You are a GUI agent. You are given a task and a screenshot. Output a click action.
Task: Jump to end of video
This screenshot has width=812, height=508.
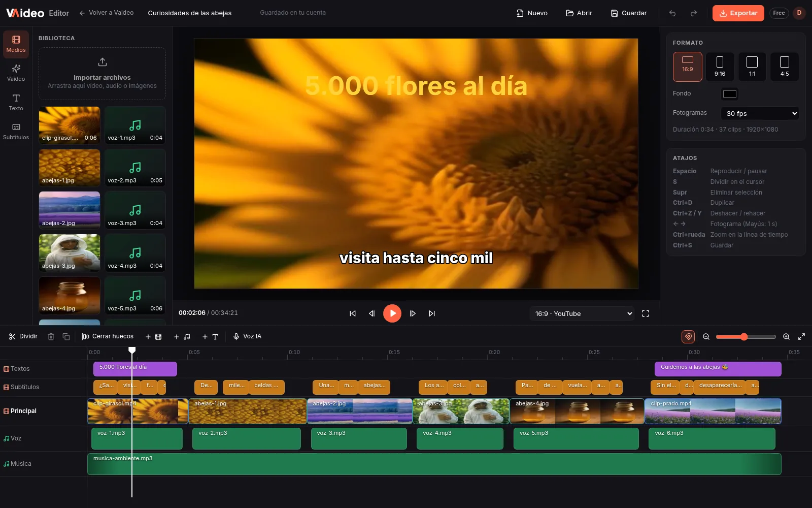432,313
